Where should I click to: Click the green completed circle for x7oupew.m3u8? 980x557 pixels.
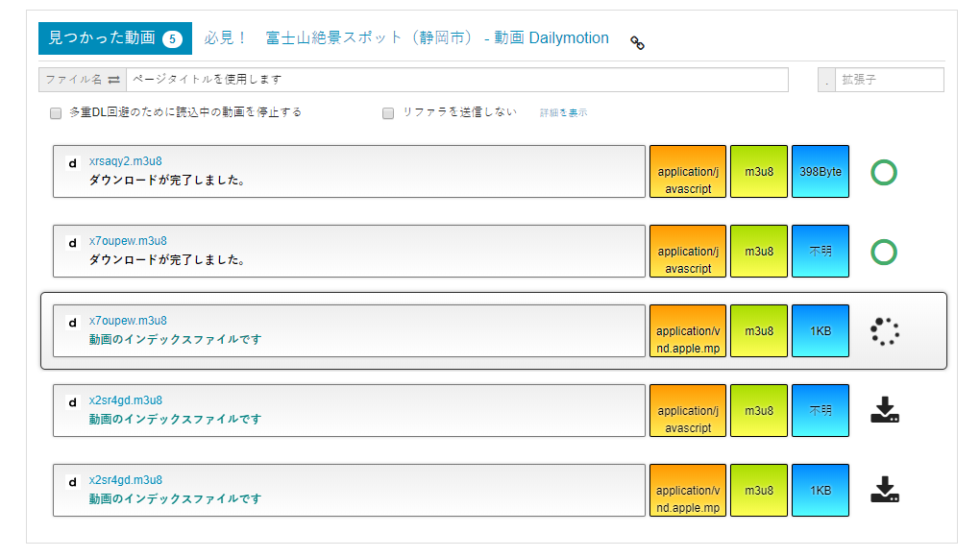pos(884,253)
